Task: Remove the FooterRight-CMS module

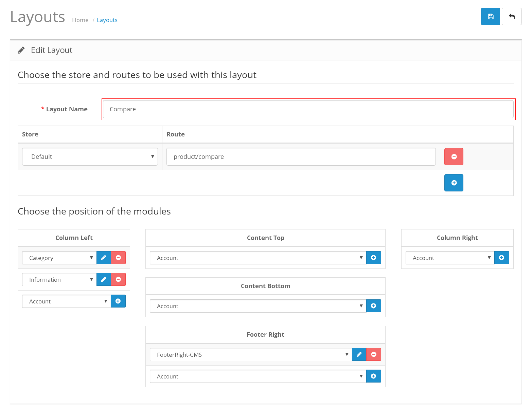Action: click(x=374, y=354)
